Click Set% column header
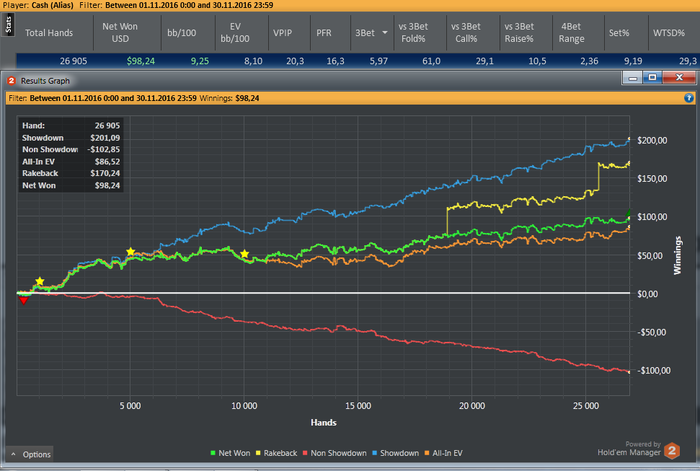 pyautogui.click(x=619, y=33)
